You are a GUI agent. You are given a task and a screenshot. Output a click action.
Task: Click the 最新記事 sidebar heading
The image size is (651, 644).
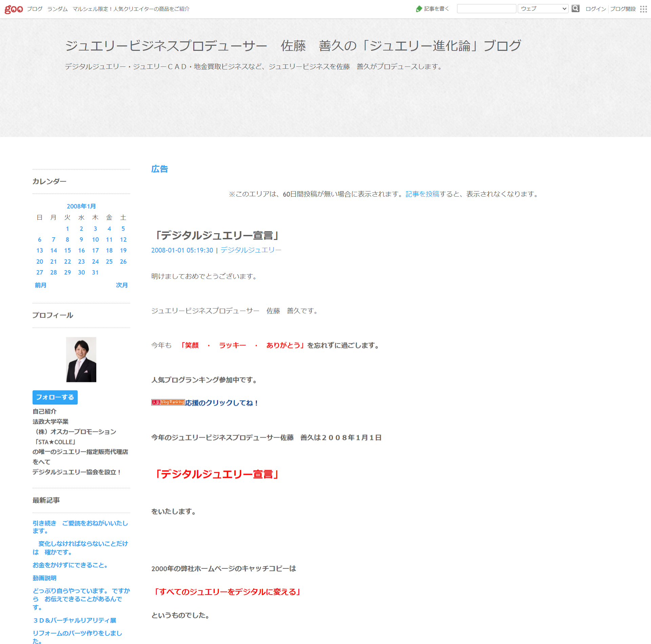46,500
